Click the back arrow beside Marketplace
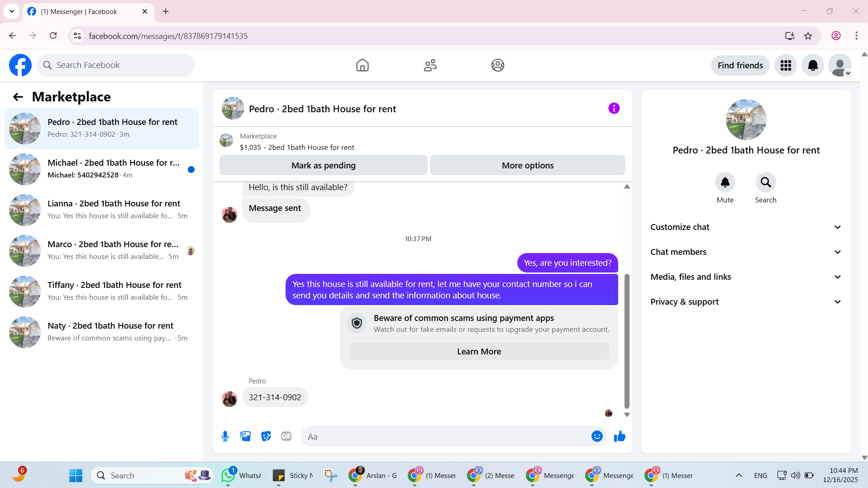Image resolution: width=868 pixels, height=488 pixels. click(x=18, y=96)
